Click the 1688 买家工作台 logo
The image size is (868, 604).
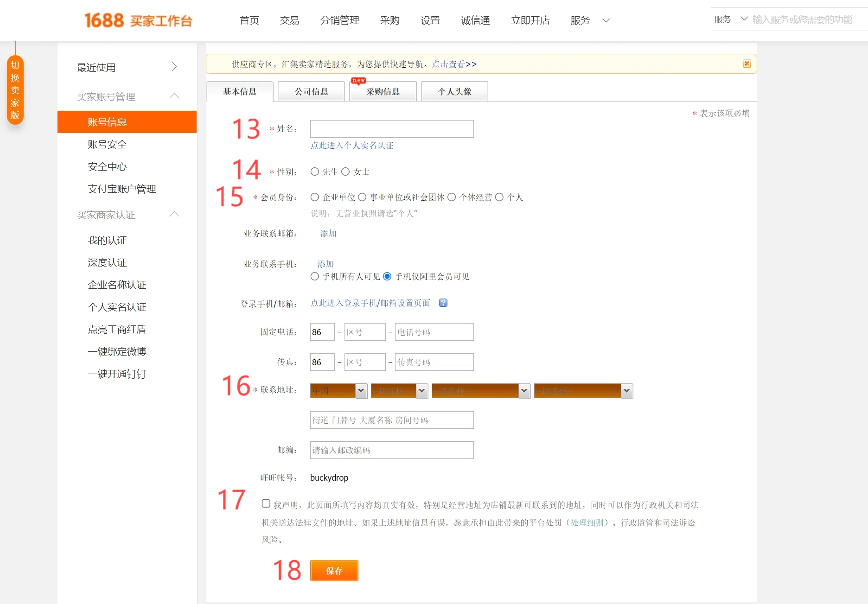138,20
